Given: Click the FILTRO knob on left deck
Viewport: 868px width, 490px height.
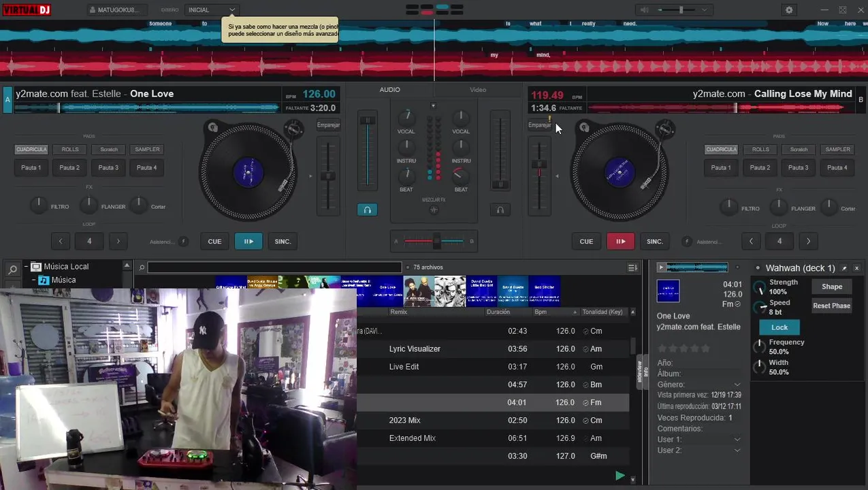Looking at the screenshot, I should [x=39, y=204].
